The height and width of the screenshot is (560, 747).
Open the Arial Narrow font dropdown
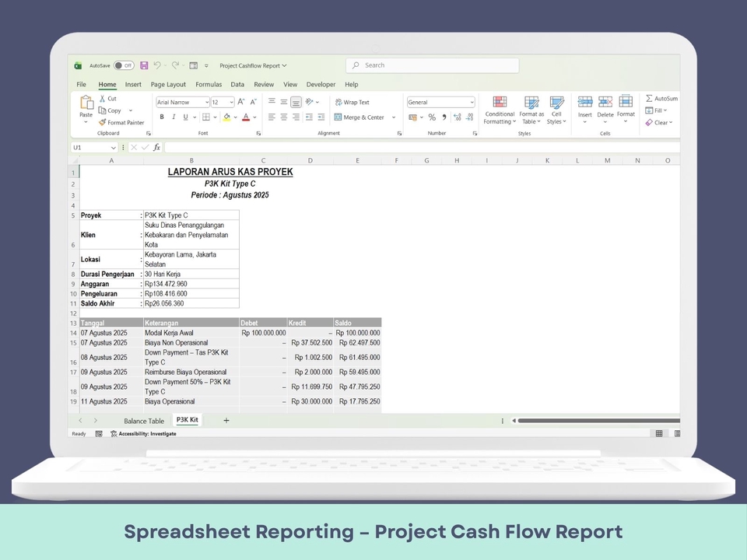coord(183,102)
